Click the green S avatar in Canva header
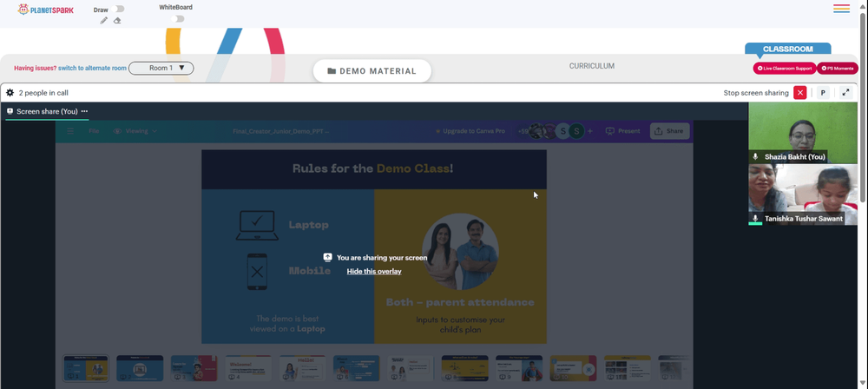This screenshot has width=868, height=389. (577, 131)
